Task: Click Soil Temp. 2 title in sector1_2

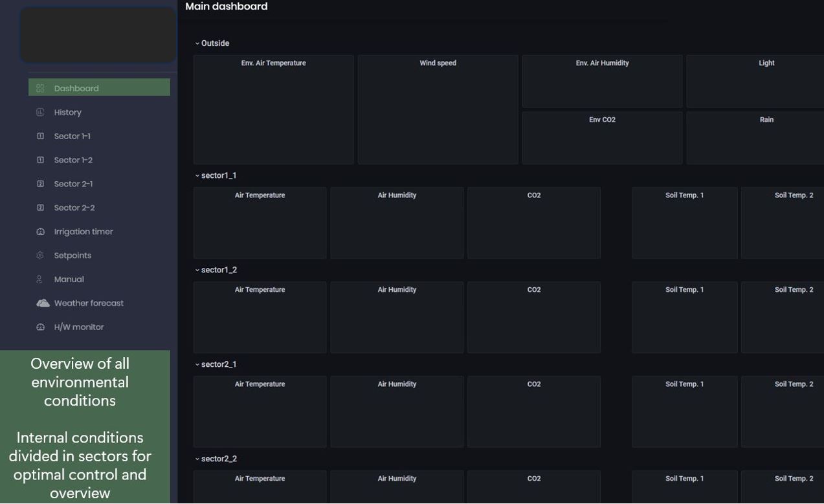Action: 794,290
